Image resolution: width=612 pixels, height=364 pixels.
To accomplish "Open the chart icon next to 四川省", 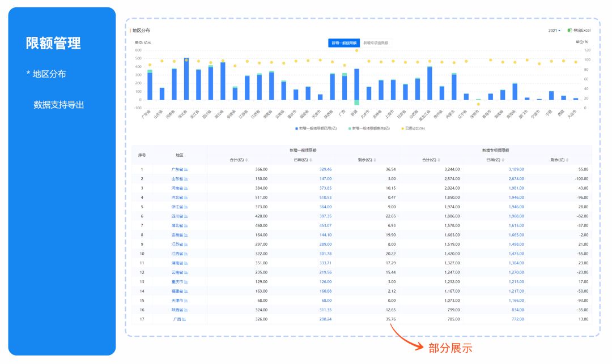I will [186, 216].
